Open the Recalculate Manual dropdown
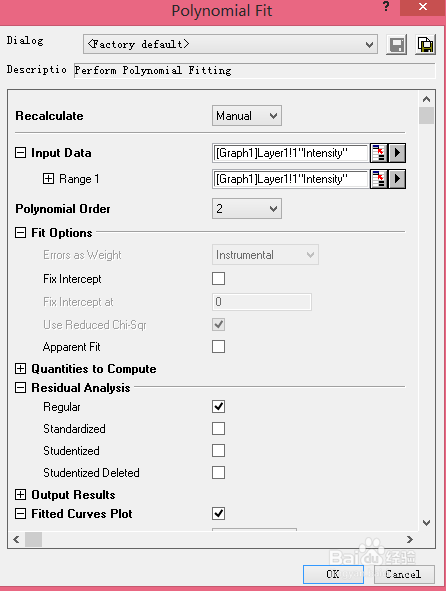This screenshot has width=446, height=591. pos(247,116)
